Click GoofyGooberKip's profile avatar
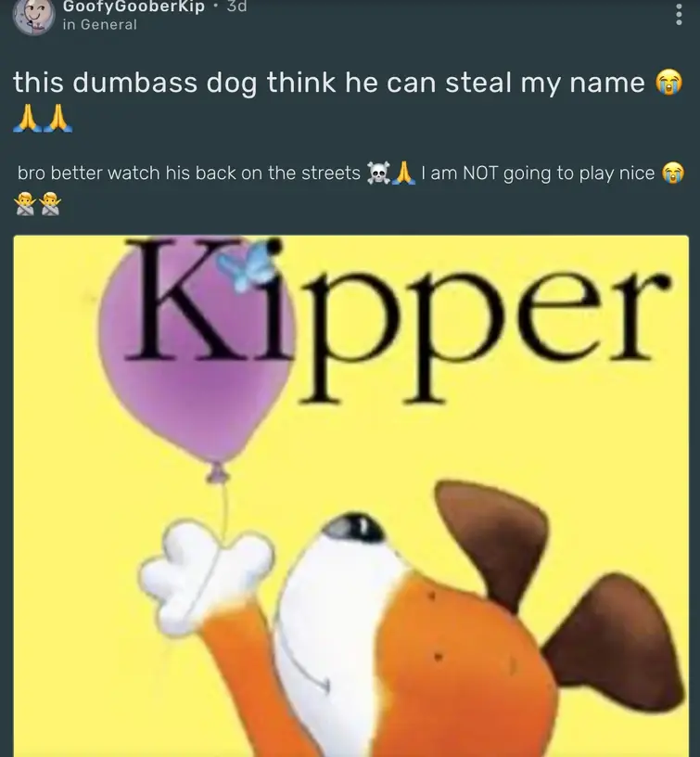This screenshot has height=757, width=700. point(33,16)
